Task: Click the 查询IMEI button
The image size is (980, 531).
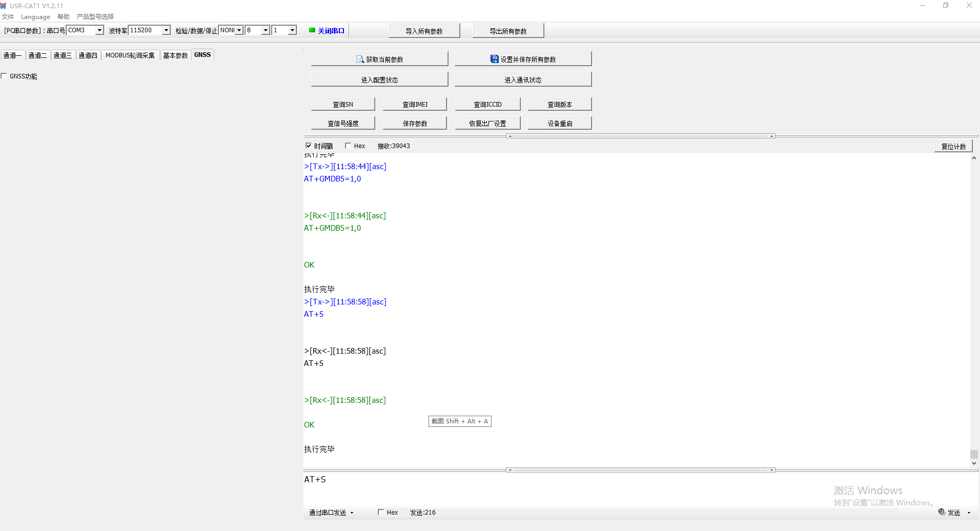Action: (415, 105)
